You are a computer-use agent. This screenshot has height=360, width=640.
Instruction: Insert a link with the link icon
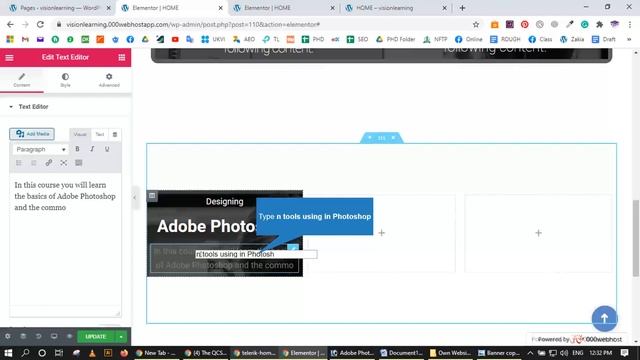click(x=49, y=163)
